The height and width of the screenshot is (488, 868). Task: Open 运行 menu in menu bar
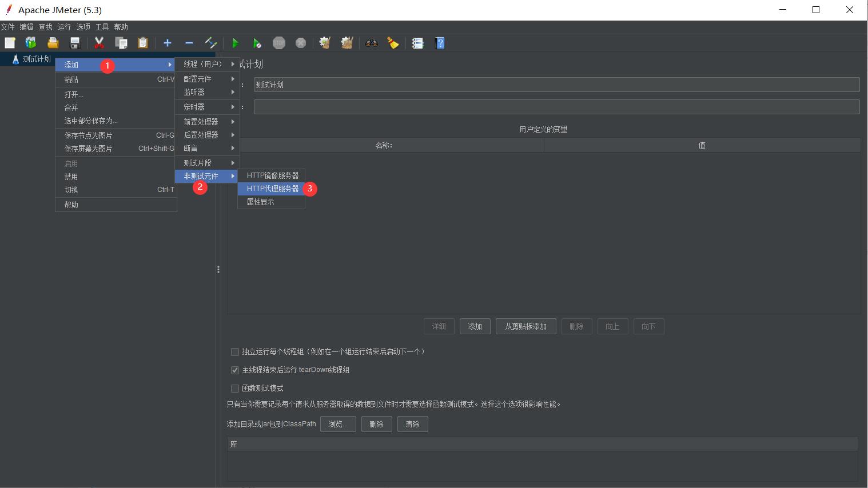[64, 27]
